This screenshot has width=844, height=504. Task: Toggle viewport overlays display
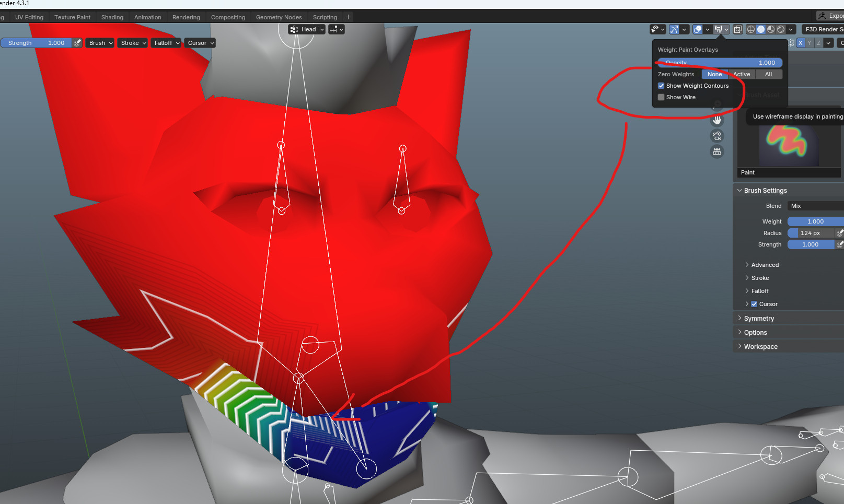coord(698,29)
